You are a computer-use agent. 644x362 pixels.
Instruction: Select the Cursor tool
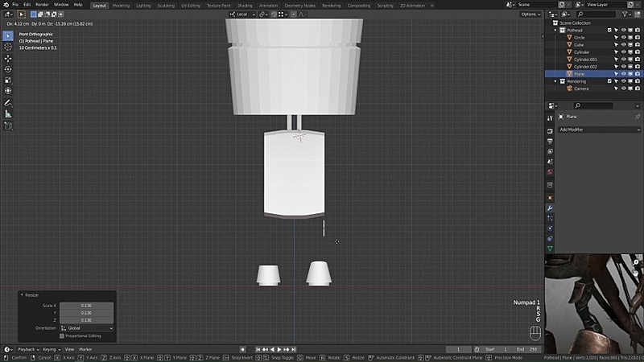coord(8,47)
